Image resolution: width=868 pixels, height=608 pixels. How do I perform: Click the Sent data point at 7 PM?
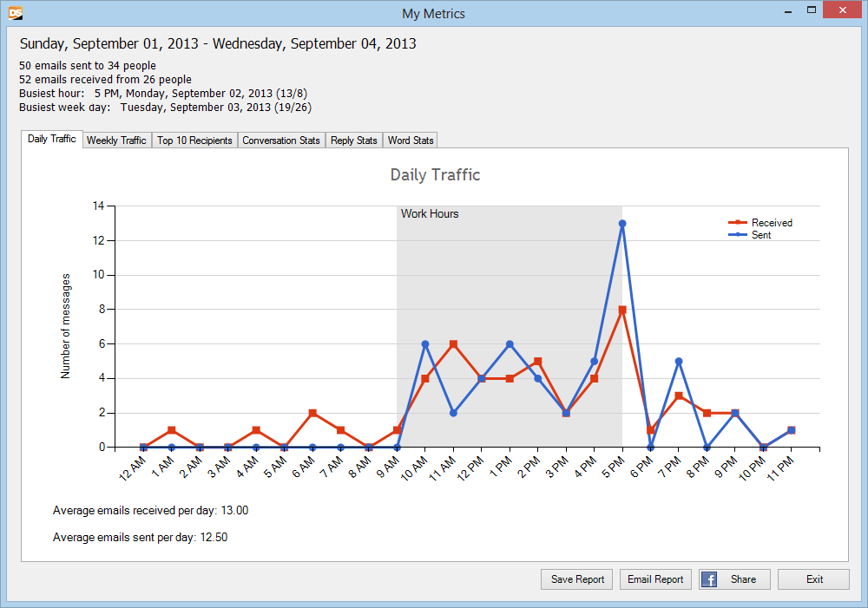coord(679,362)
